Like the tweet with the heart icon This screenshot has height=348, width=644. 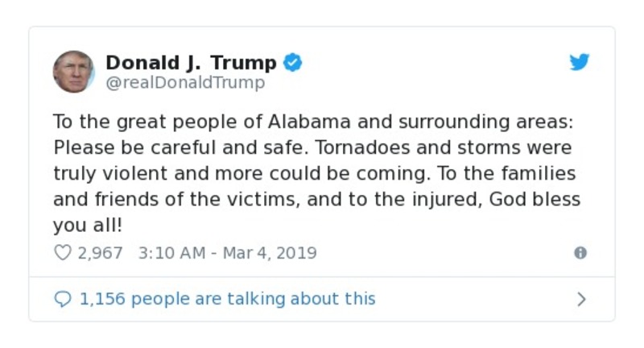click(62, 253)
